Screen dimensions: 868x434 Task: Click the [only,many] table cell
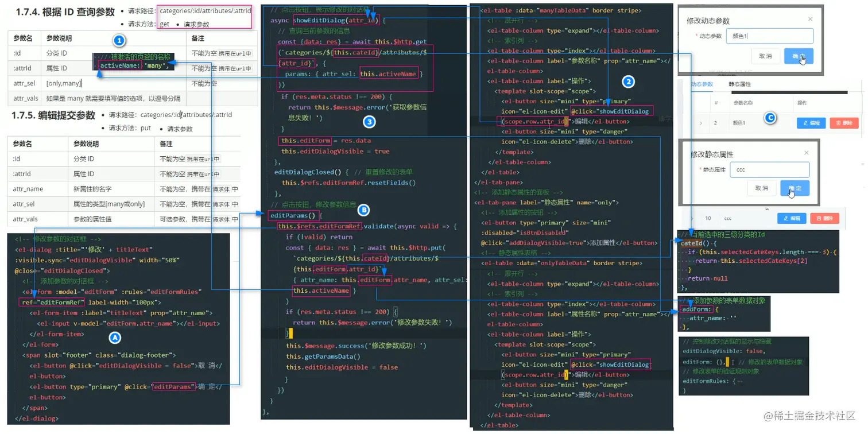tap(114, 83)
